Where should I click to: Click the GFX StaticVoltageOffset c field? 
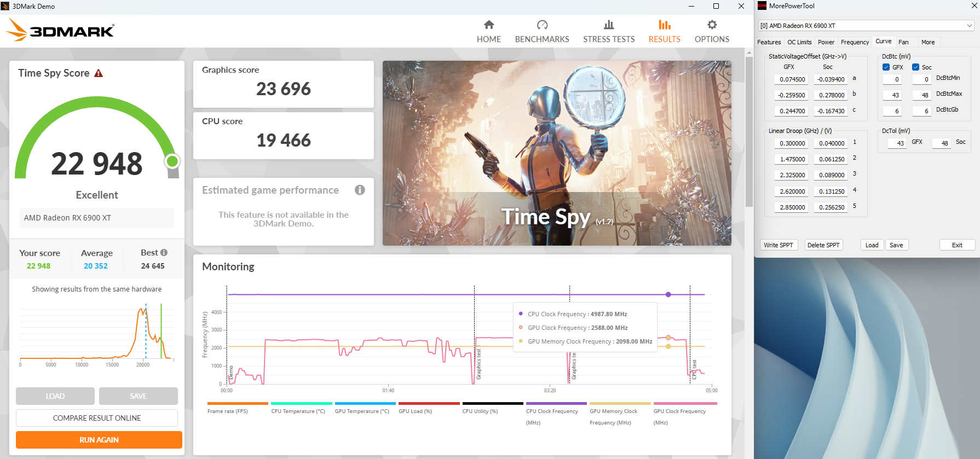point(791,111)
